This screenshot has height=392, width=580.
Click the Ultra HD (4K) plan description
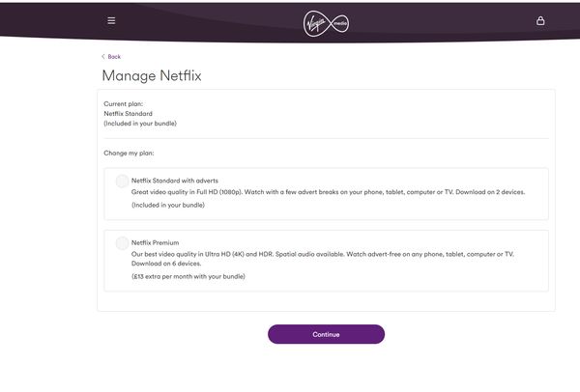coord(323,254)
